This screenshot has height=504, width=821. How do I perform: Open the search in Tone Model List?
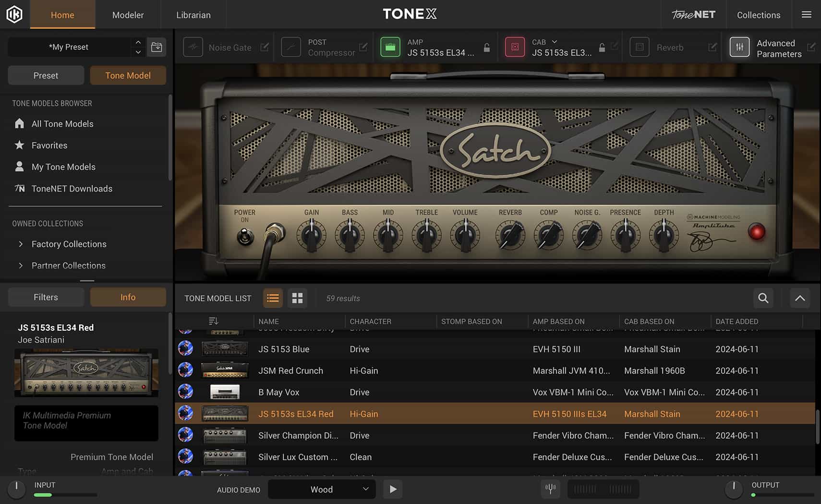(x=763, y=298)
